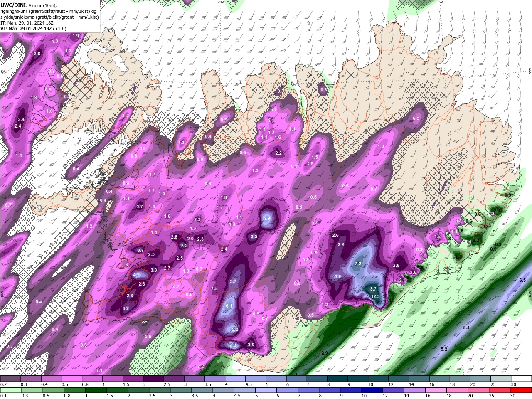The image size is (532, 399).
Task: Click the 12.3 precipitation value near the coast
Action: point(375,296)
